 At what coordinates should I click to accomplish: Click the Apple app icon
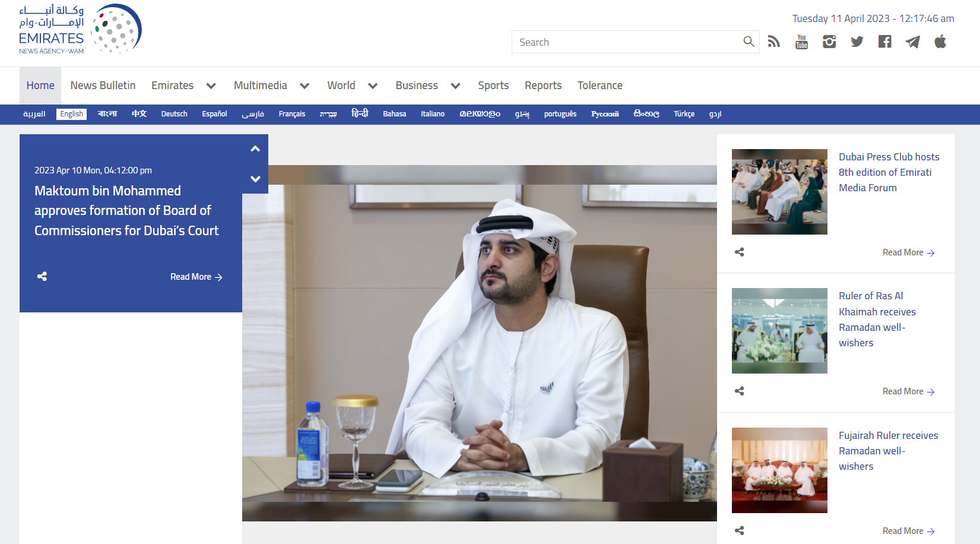pyautogui.click(x=940, y=42)
